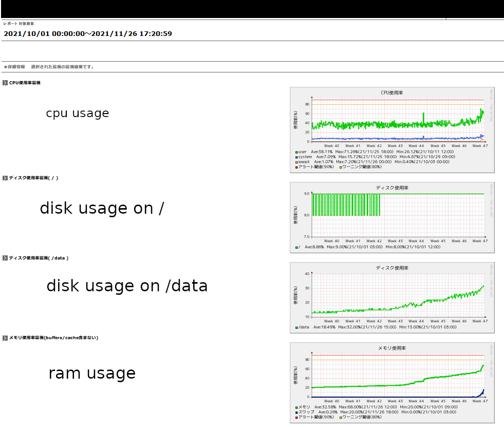Viewport: 504px width, 427px height.
Task: Click the ◆詳細情報 heading text
Action: click(14, 67)
